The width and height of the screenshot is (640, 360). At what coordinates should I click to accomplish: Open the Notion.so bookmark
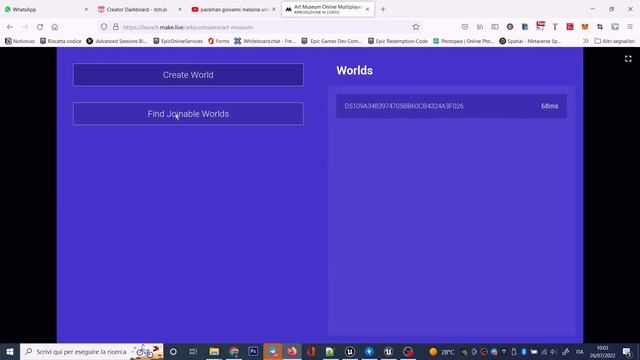click(x=20, y=41)
